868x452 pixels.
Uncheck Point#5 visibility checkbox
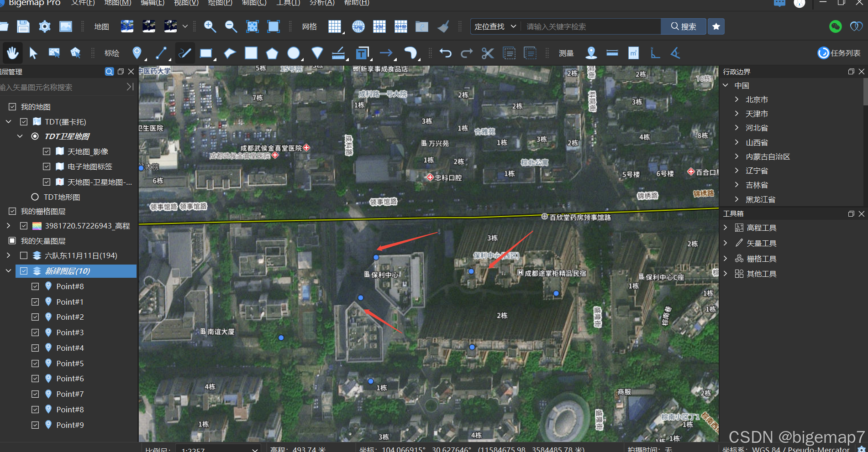coord(35,364)
